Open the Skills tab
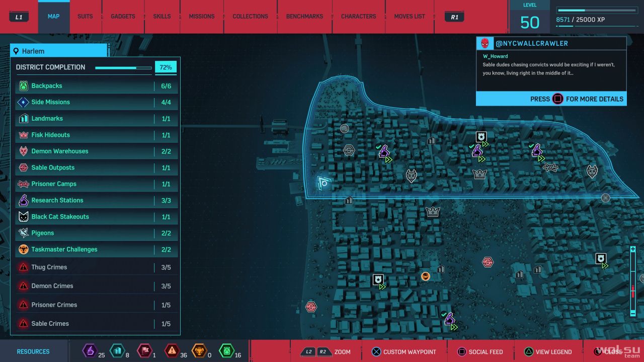The height and width of the screenshot is (362, 644). 162,17
